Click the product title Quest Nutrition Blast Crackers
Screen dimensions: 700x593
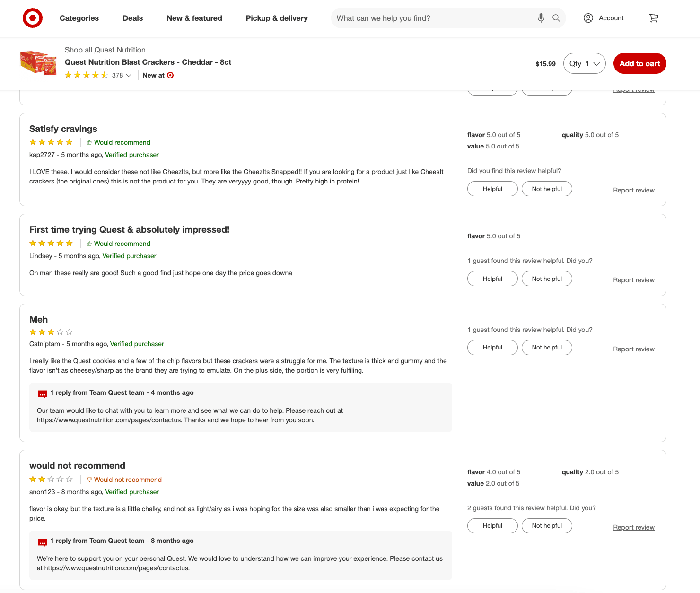point(148,62)
